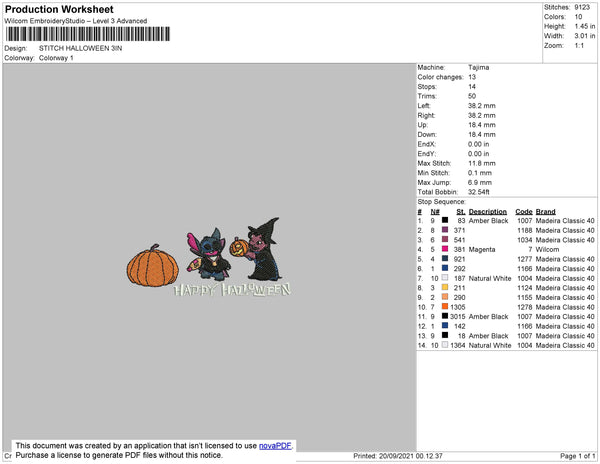Click the barcode at top left
Screen dimensions: 600x464
(88, 34)
